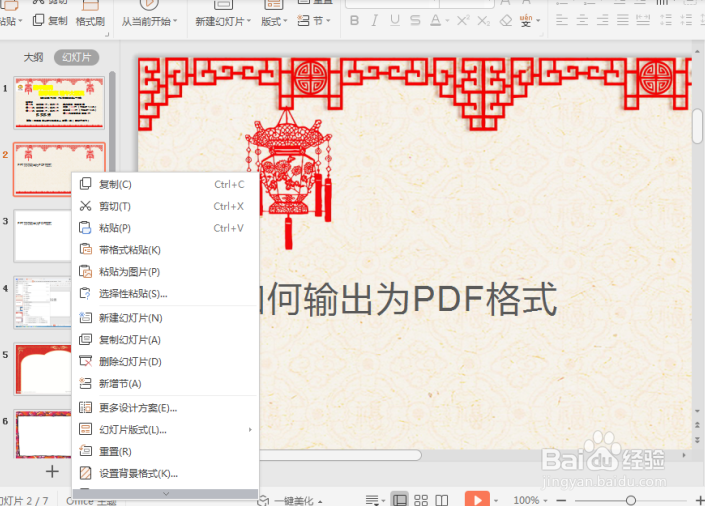The height and width of the screenshot is (506, 705).
Task: Select slide 3 thumbnail
Action: (42, 236)
